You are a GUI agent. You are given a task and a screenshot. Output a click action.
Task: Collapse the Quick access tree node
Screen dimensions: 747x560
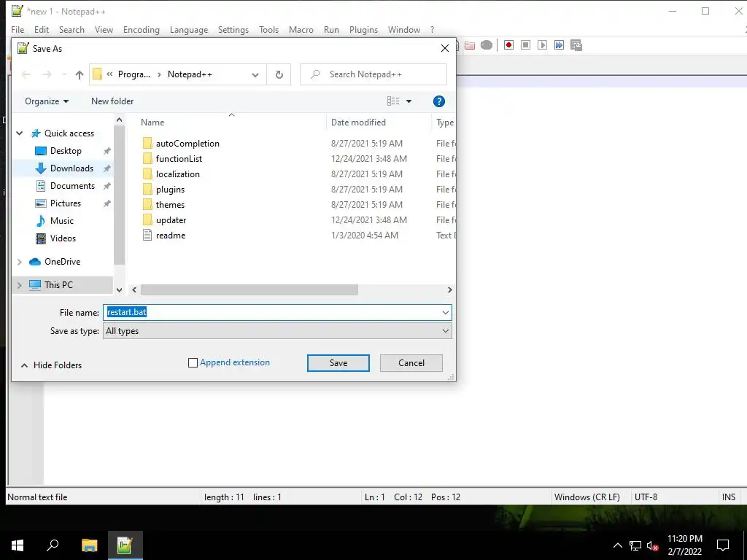(20, 133)
